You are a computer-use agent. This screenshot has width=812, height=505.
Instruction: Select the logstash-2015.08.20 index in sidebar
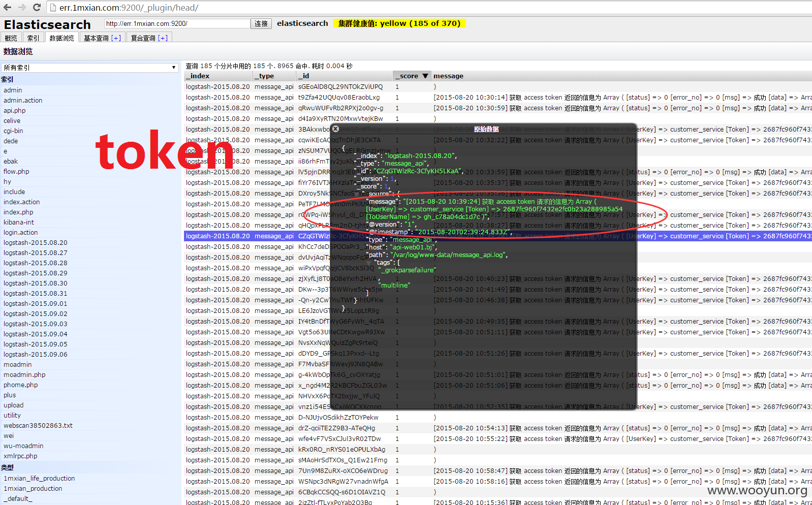(35, 243)
